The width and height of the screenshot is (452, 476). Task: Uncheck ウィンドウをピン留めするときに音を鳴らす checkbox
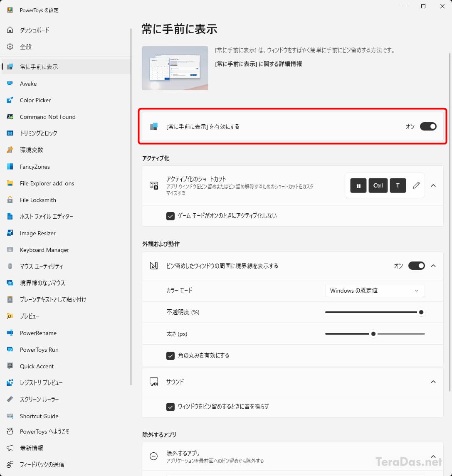(x=170, y=407)
